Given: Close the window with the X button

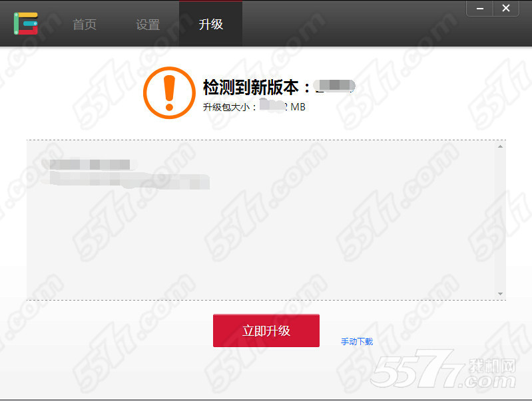Looking at the screenshot, I should [506, 8].
